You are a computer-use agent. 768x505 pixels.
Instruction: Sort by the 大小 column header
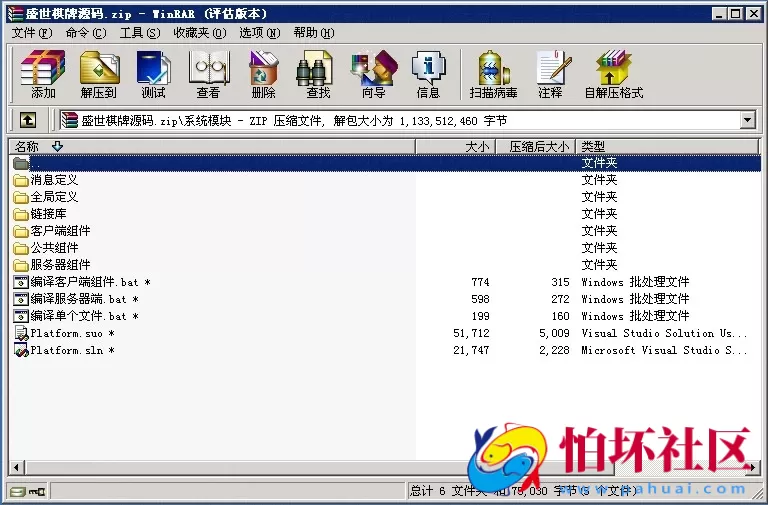click(456, 146)
